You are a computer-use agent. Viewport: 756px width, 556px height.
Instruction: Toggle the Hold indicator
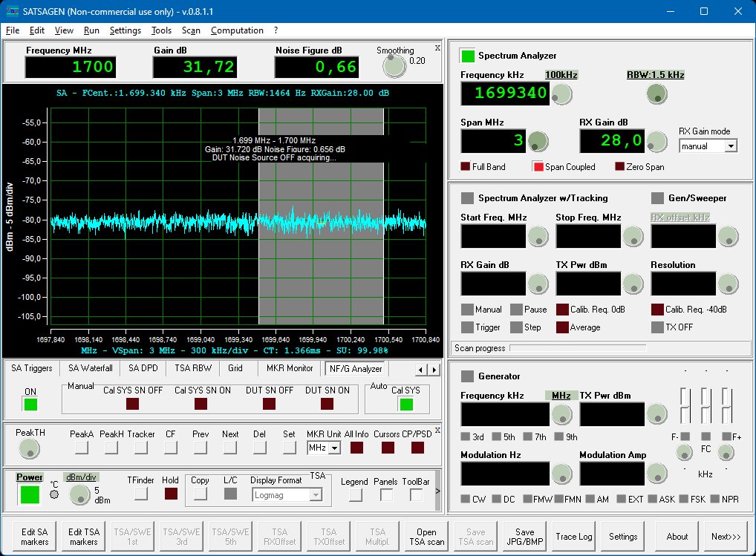click(x=171, y=494)
